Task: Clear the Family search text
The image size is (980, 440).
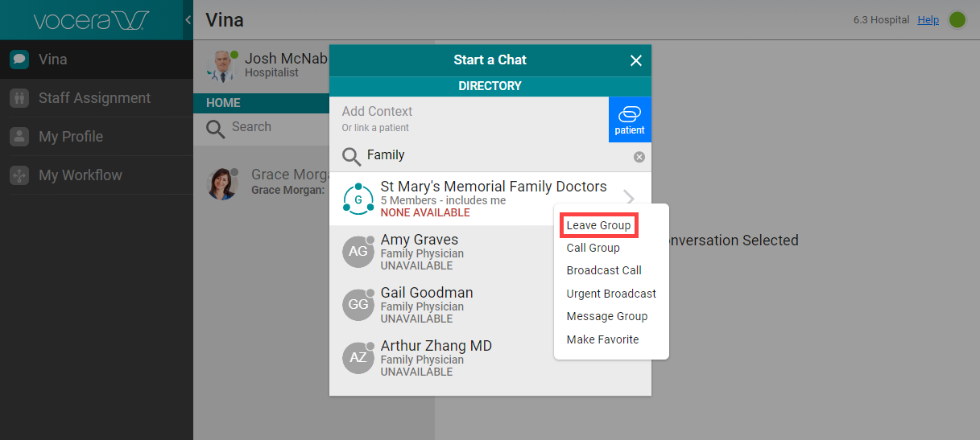Action: click(x=639, y=157)
